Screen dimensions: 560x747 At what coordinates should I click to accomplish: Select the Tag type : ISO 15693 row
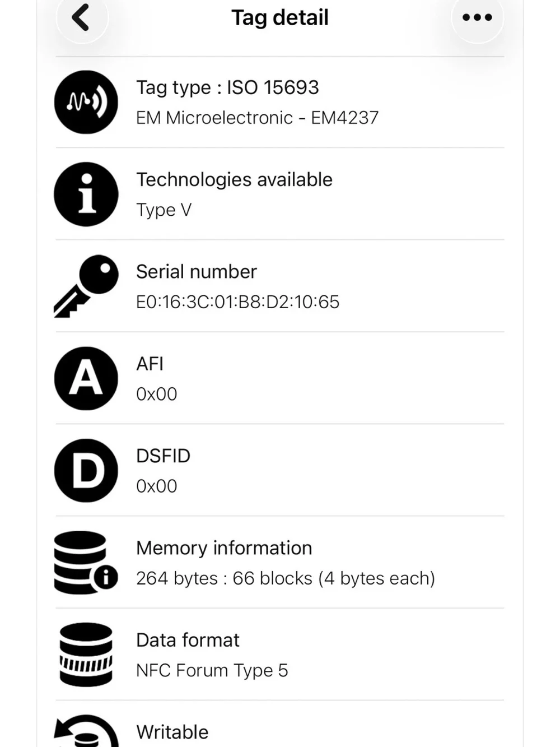(280, 102)
